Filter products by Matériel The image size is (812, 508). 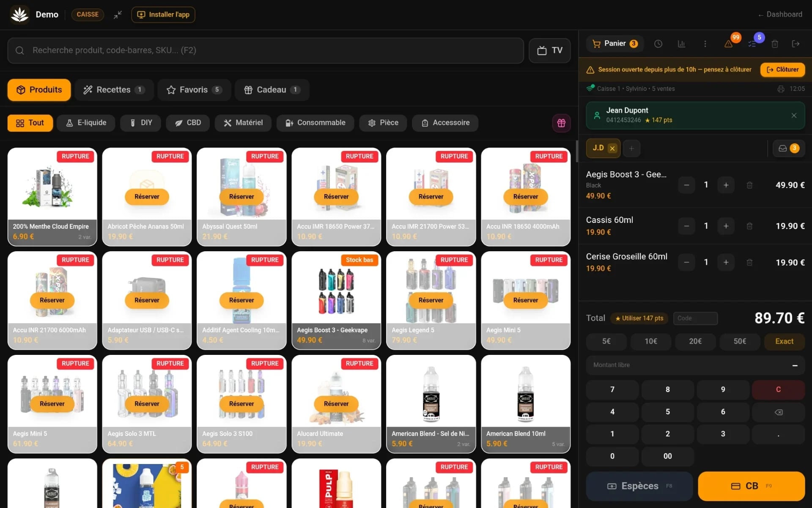(x=243, y=123)
